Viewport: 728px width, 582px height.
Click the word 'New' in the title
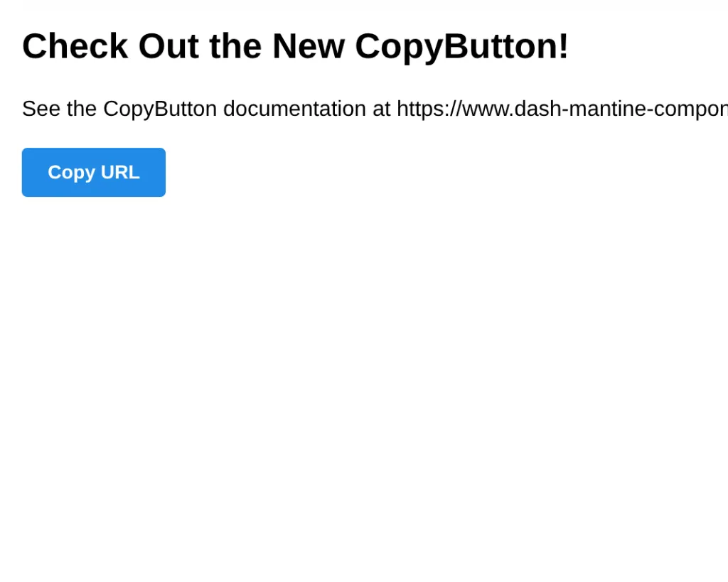point(308,46)
